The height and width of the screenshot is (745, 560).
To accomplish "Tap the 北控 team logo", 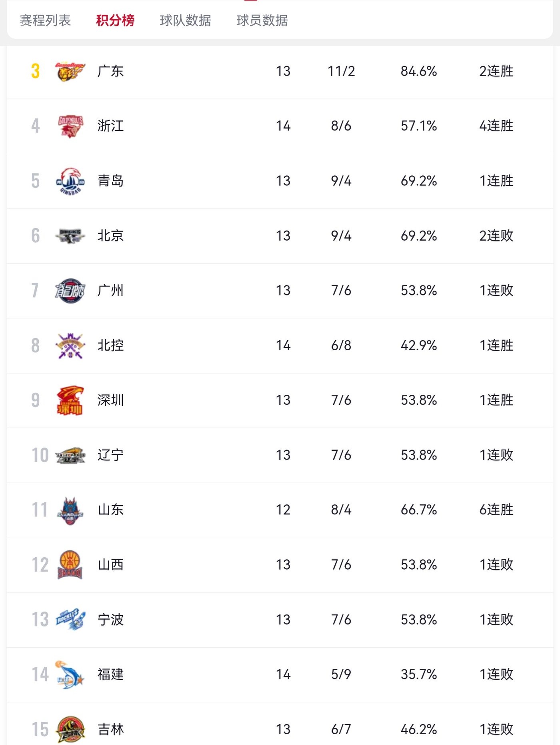I will [70, 345].
